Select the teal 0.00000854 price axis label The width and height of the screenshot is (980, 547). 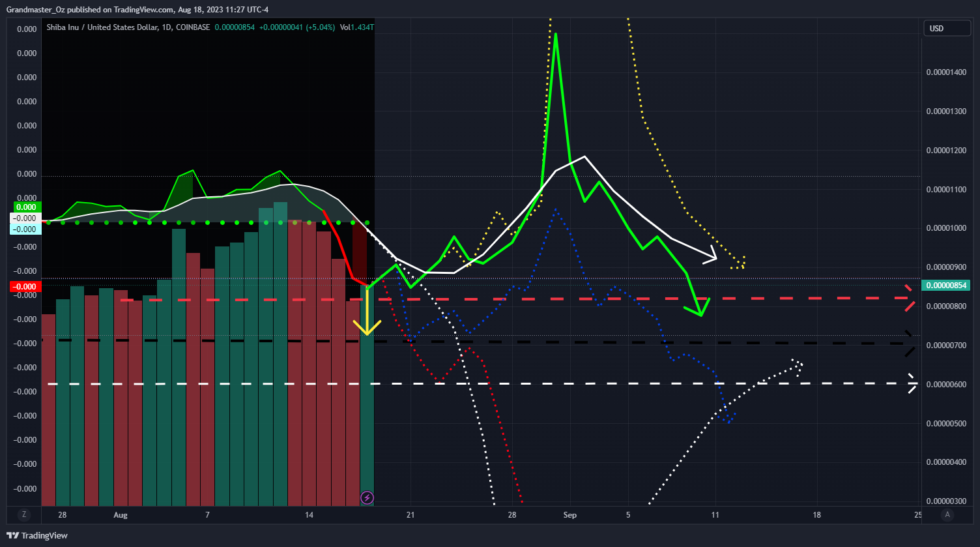(x=947, y=285)
